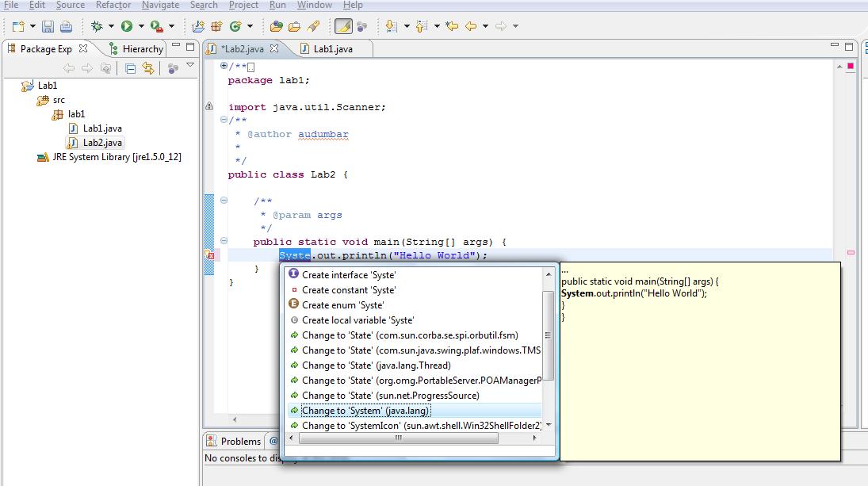Toggle Mark Occurrences highlighter button
868x486 pixels.
point(343,26)
